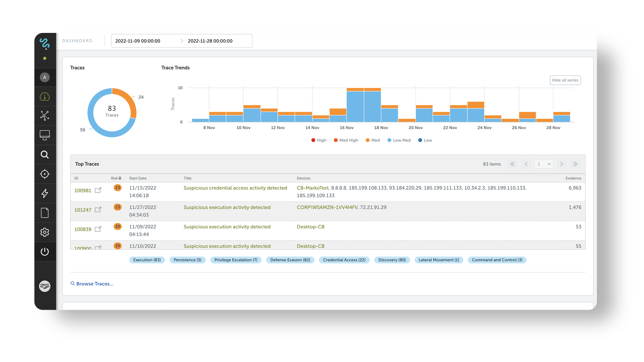Filter by the Persistence (5) tag
The image size is (644, 362).
pyautogui.click(x=188, y=260)
